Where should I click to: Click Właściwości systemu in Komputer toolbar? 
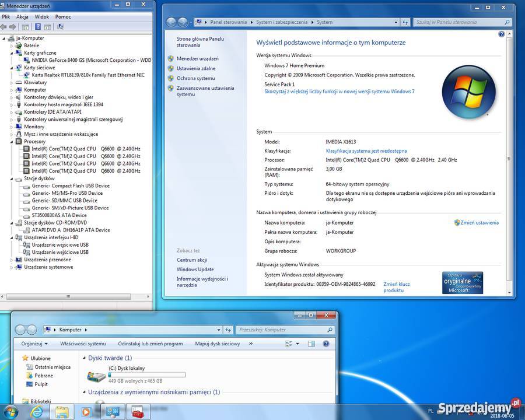click(83, 344)
